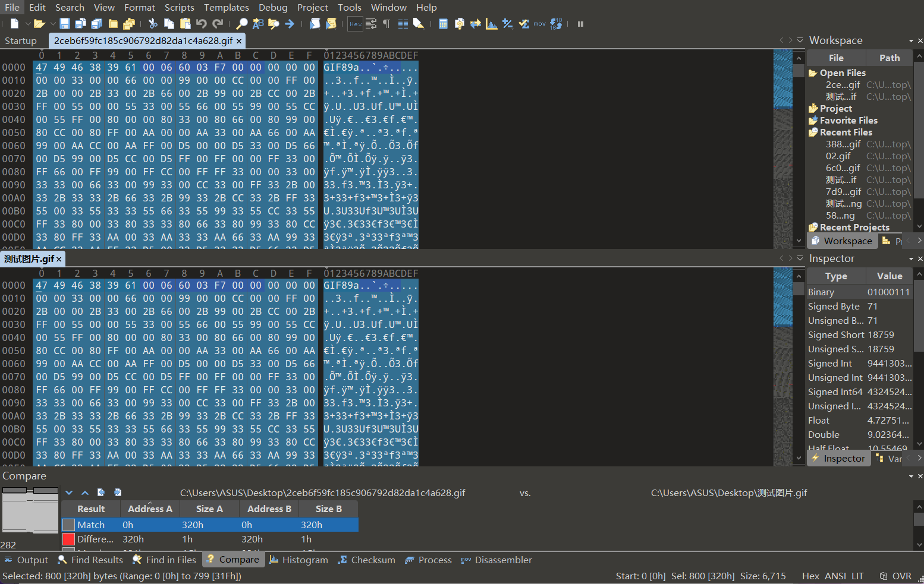Close the 测试图片.gif file tab
Image resolution: width=924 pixels, height=584 pixels.
[x=59, y=259]
